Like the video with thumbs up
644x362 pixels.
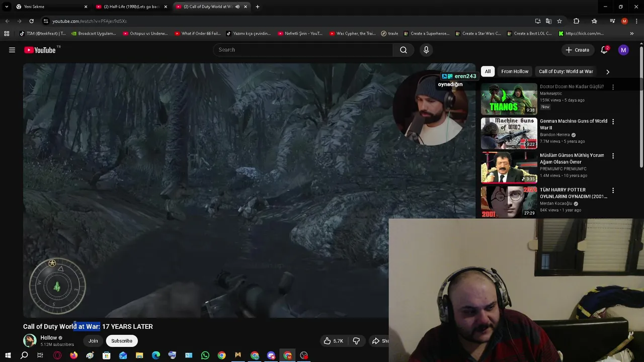pos(333,341)
